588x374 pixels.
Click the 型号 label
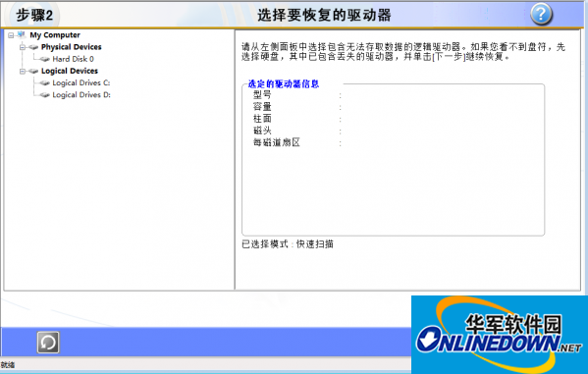(262, 95)
